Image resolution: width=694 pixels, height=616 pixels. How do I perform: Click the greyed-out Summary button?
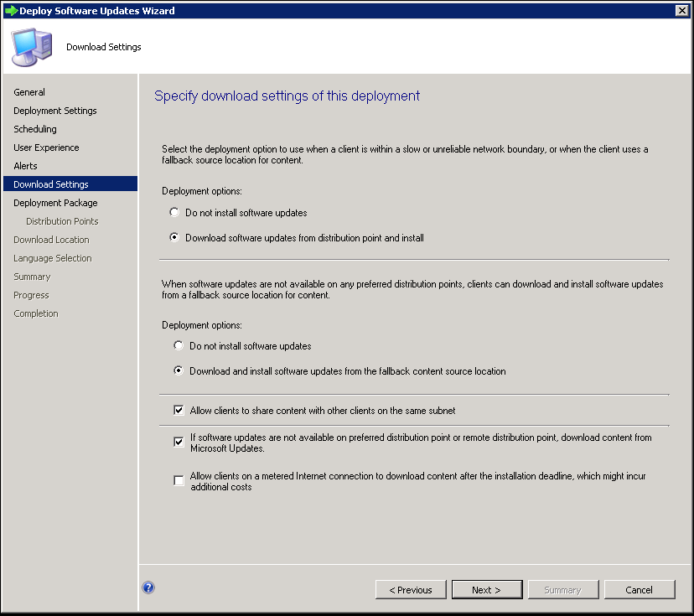pyautogui.click(x=563, y=590)
